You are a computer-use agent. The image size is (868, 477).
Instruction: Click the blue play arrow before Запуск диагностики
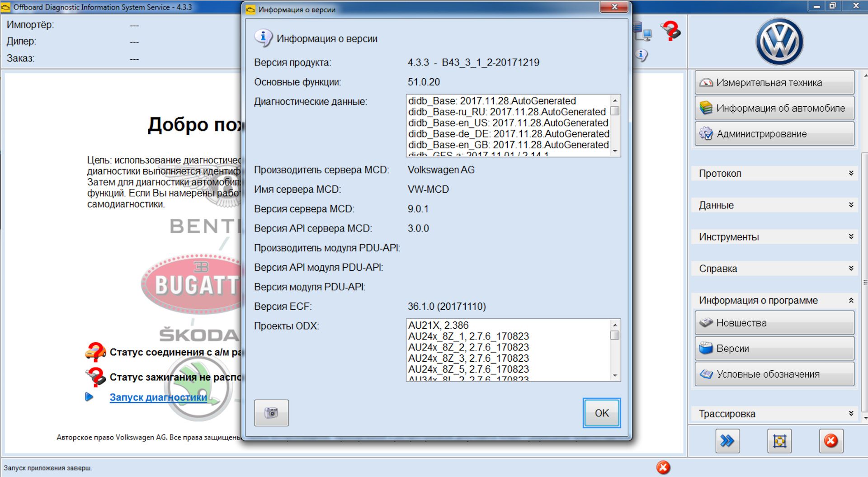pyautogui.click(x=89, y=397)
